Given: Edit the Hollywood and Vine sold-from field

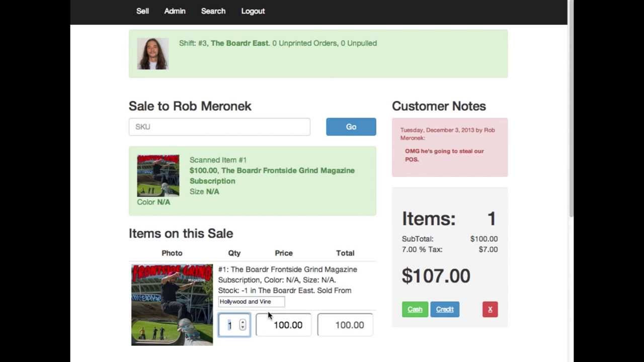Looking at the screenshot, I should (251, 302).
